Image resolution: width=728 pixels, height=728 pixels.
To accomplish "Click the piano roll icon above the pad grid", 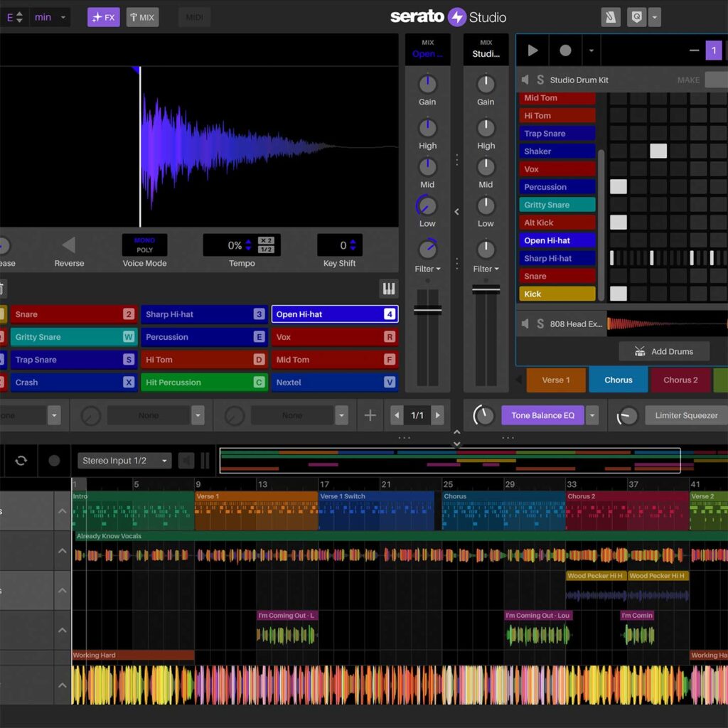I will coord(389,289).
